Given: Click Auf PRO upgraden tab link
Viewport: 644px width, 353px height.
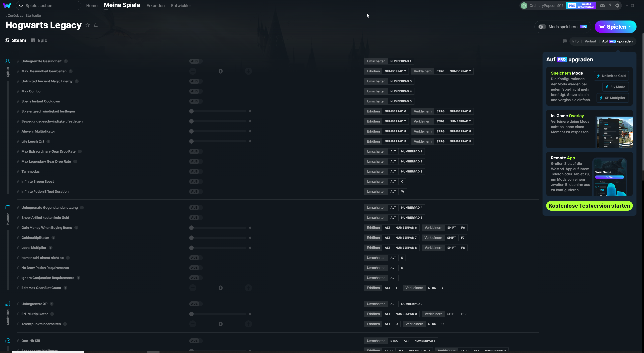Looking at the screenshot, I should (x=617, y=41).
